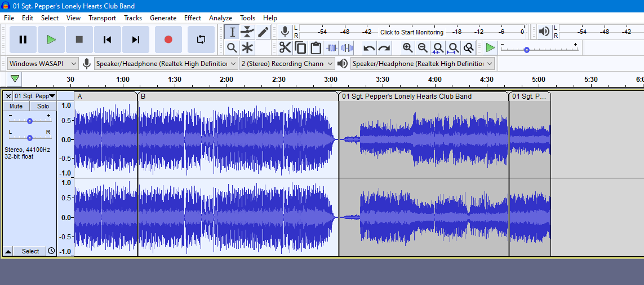Viewport: 644px width, 285px height.
Task: Click the Trim audio outside selection icon
Action: (331, 48)
